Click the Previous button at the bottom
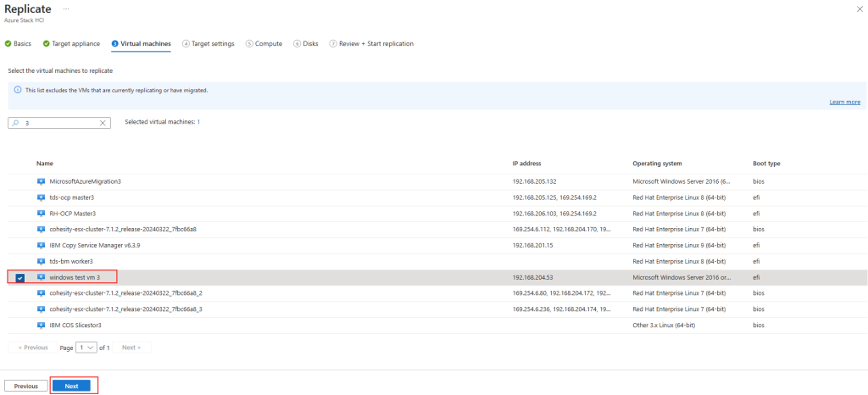Image resolution: width=868 pixels, height=395 pixels. pos(26,387)
